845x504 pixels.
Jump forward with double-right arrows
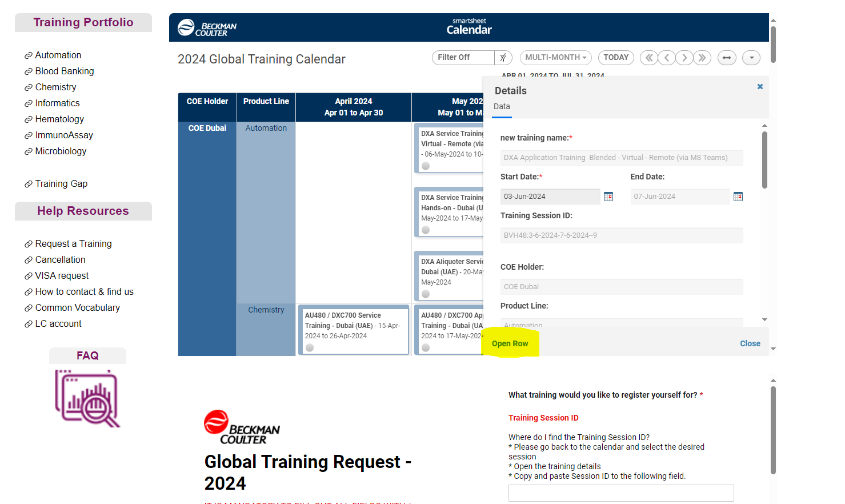tap(702, 58)
